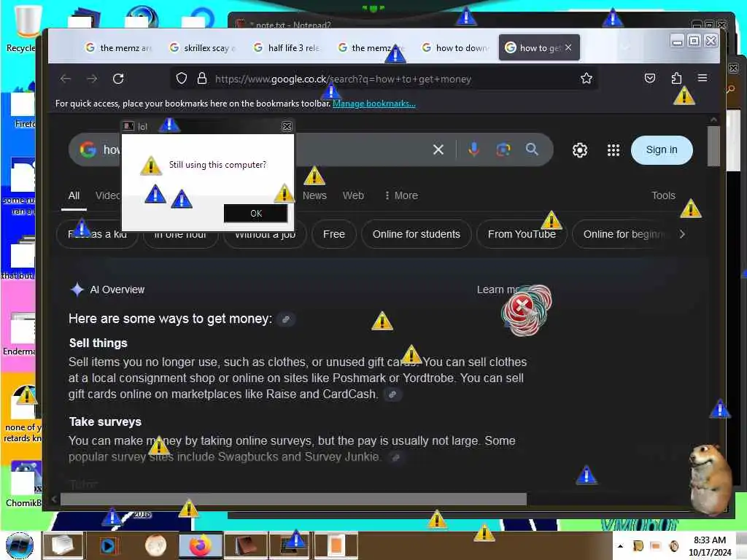Click the 'AI Overview' sparkle icon
The image size is (747, 560).
(77, 289)
